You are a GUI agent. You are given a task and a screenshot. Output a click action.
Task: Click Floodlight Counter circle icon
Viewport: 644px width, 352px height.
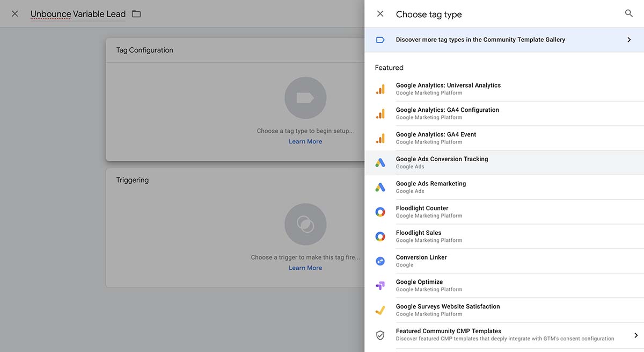pos(380,212)
